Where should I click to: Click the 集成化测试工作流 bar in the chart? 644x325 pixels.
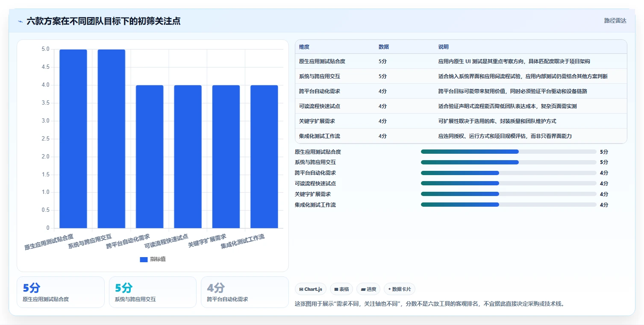264,157
